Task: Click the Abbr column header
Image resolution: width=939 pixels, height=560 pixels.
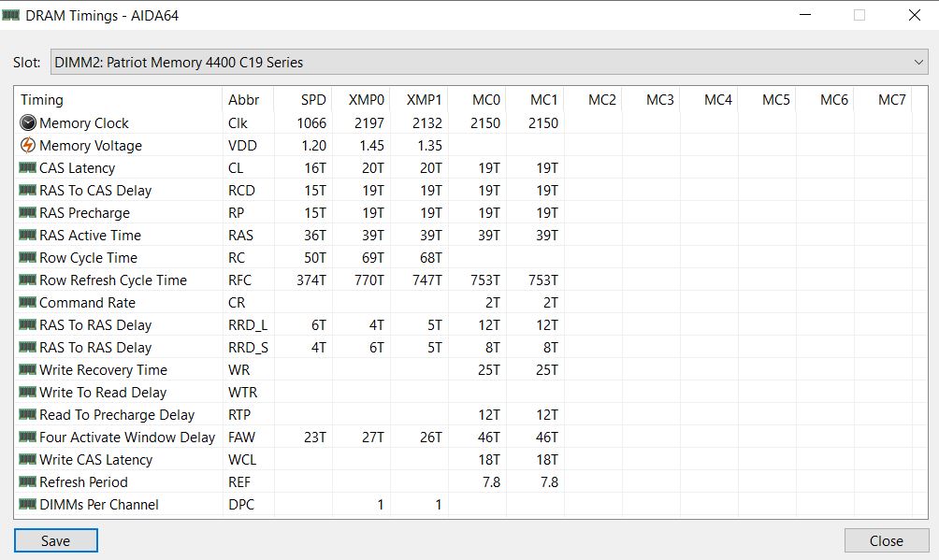Action: click(248, 99)
